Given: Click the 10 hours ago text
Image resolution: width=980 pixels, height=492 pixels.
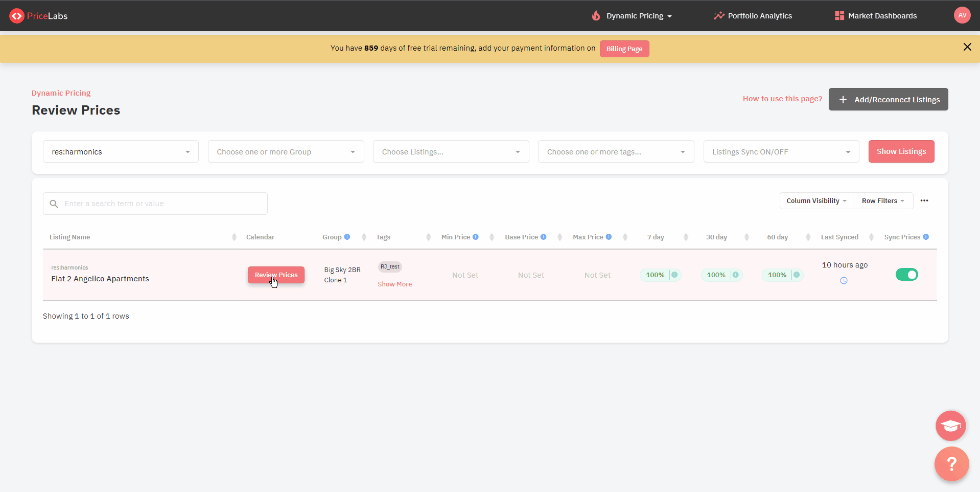Looking at the screenshot, I should coord(845,265).
